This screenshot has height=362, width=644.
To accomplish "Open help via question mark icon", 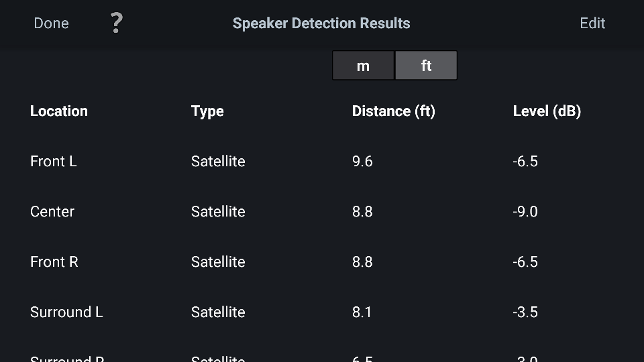I will [117, 23].
